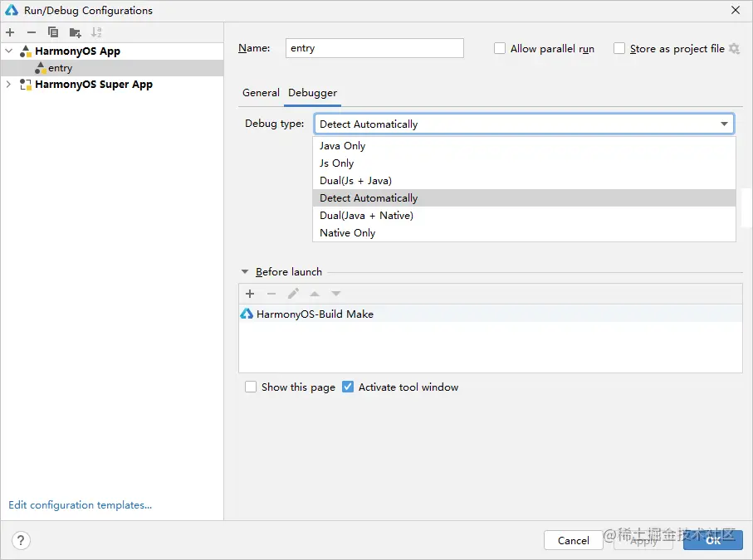Uncheck Activate tool window

tap(348, 387)
